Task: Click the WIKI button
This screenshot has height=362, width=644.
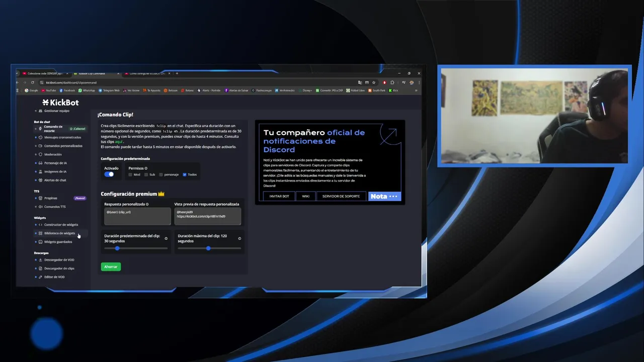Action: click(x=305, y=196)
